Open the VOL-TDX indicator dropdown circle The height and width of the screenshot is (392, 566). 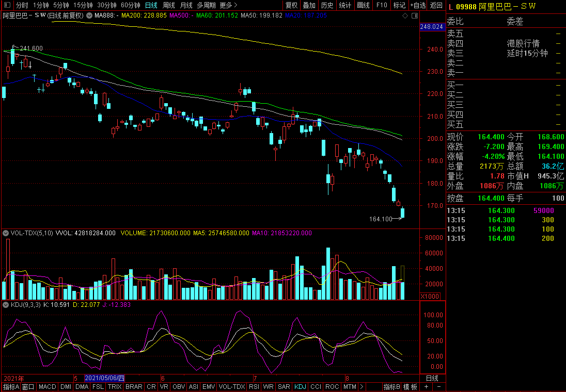tap(6, 233)
